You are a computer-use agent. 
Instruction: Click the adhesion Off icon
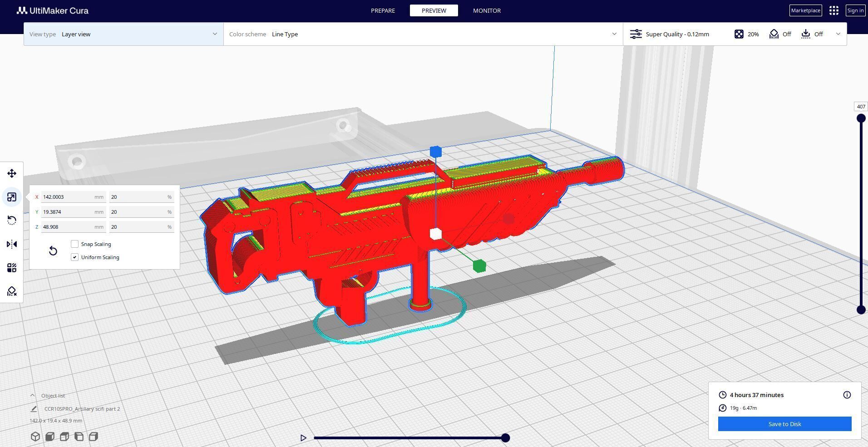click(x=806, y=34)
